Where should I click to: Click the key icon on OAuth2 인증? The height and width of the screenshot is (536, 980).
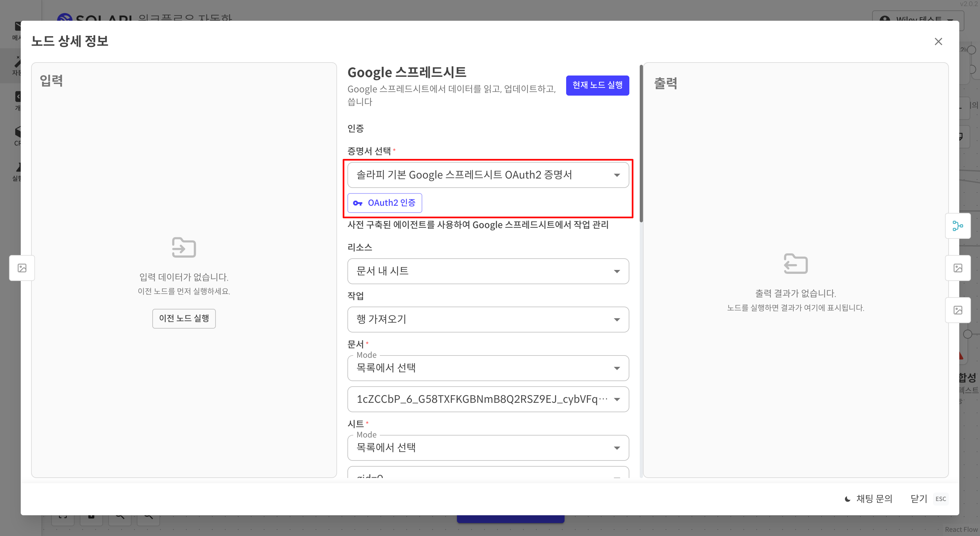(357, 203)
